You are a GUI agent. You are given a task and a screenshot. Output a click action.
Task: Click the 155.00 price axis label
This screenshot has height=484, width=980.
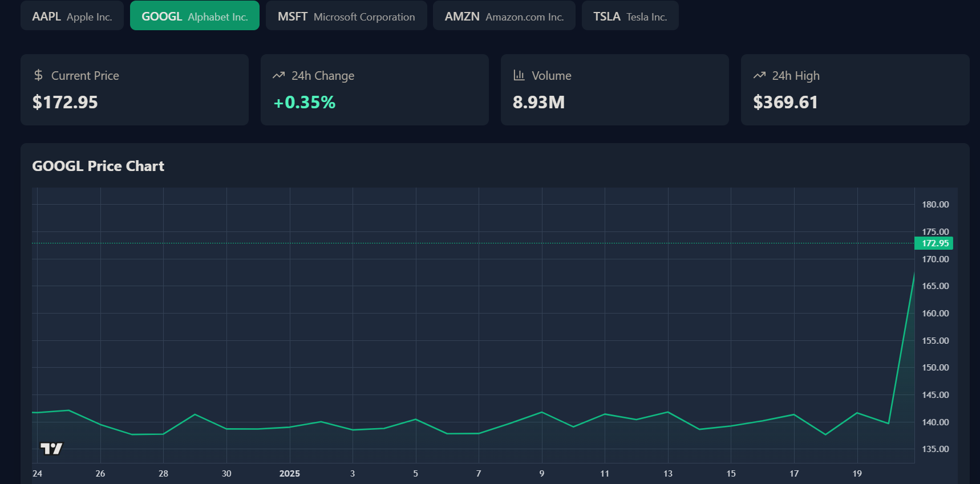click(x=936, y=340)
